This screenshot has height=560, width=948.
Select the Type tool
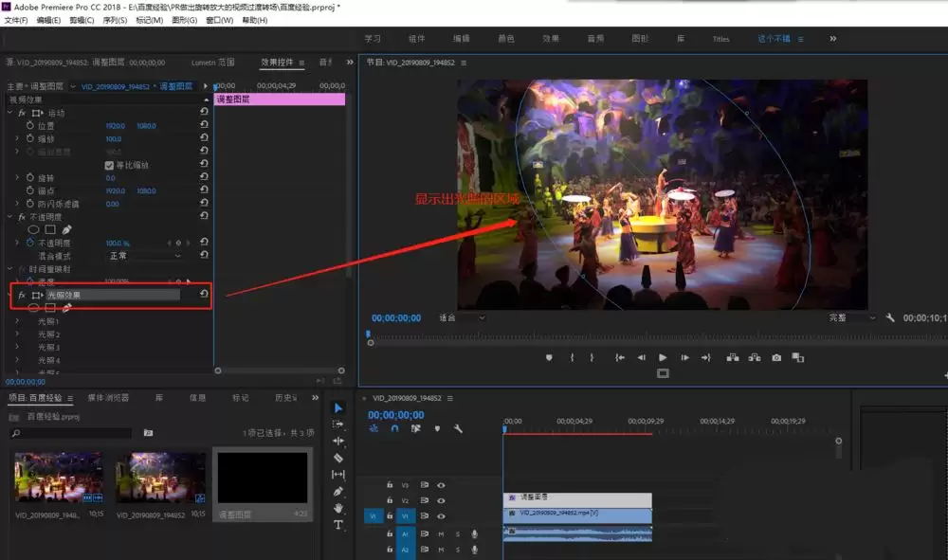pos(338,525)
